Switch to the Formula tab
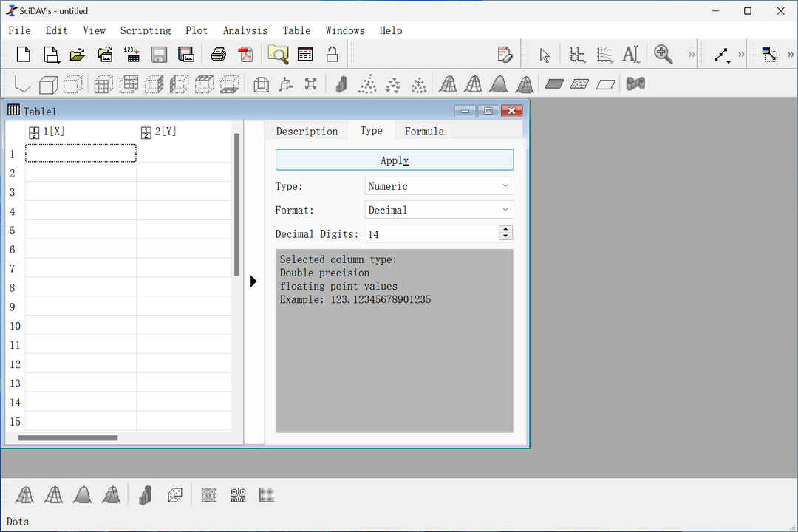Viewport: 798px width, 532px height. [x=424, y=131]
